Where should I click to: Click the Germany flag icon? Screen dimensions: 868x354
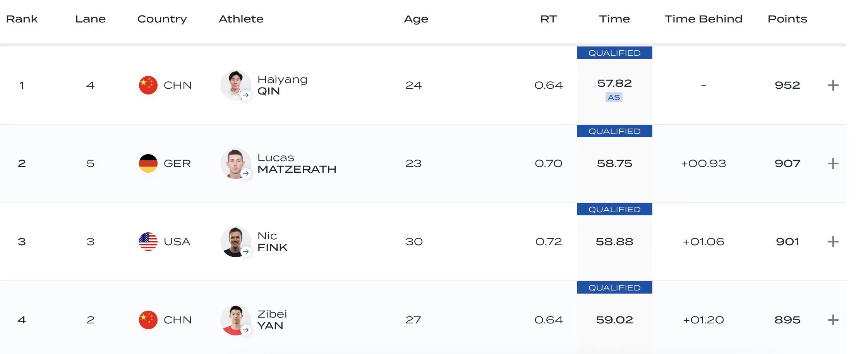[x=148, y=163]
